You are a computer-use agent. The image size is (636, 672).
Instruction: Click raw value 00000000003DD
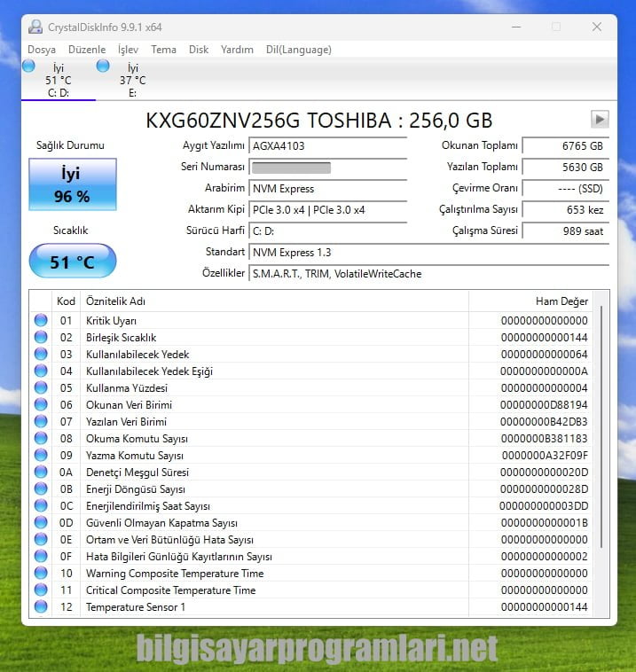pos(544,506)
